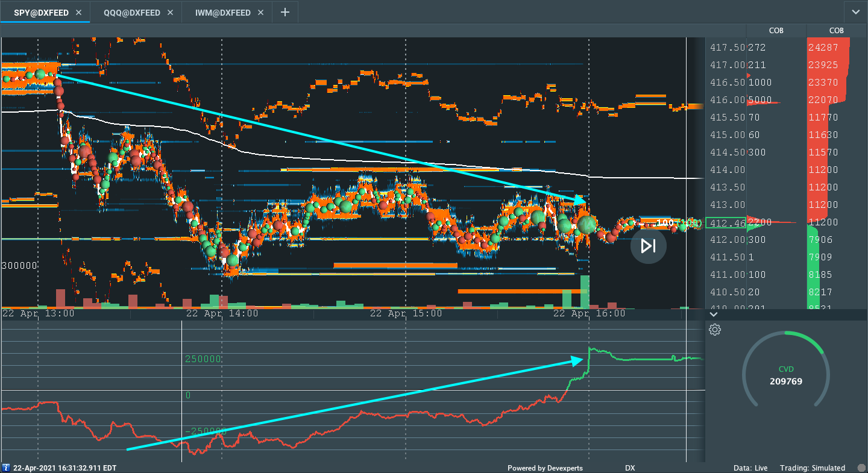Click cumulative depth value 7906
This screenshot has width=868, height=473.
pyautogui.click(x=819, y=240)
